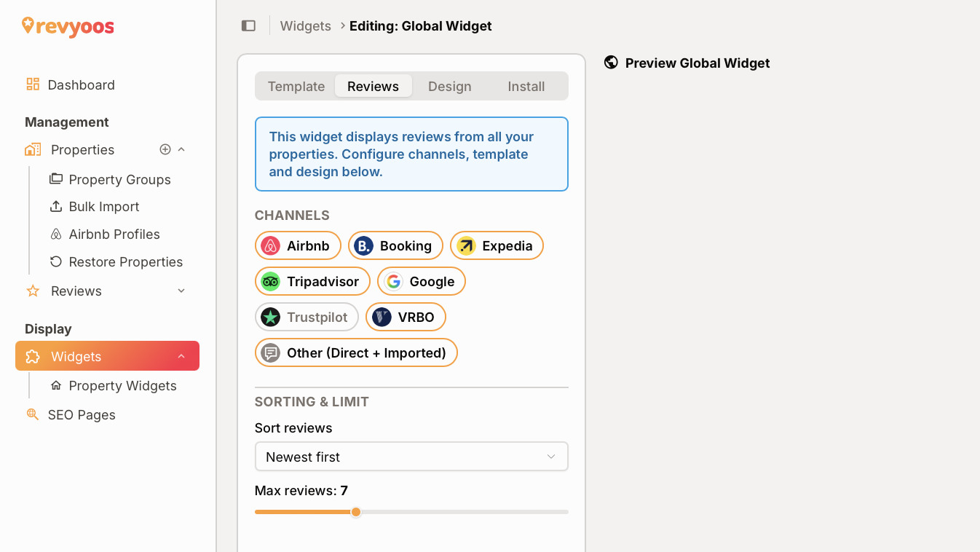Click the Google G logo

click(x=393, y=281)
